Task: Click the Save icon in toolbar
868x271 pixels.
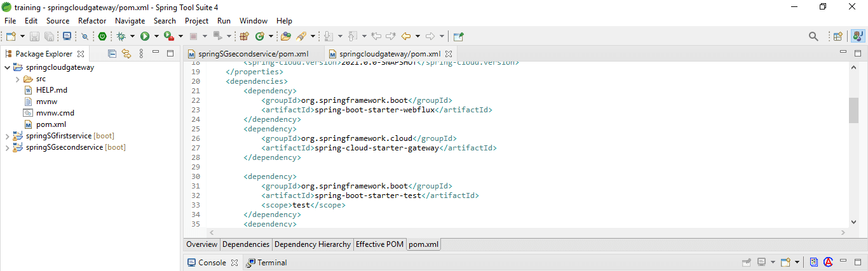Action: click(x=35, y=36)
